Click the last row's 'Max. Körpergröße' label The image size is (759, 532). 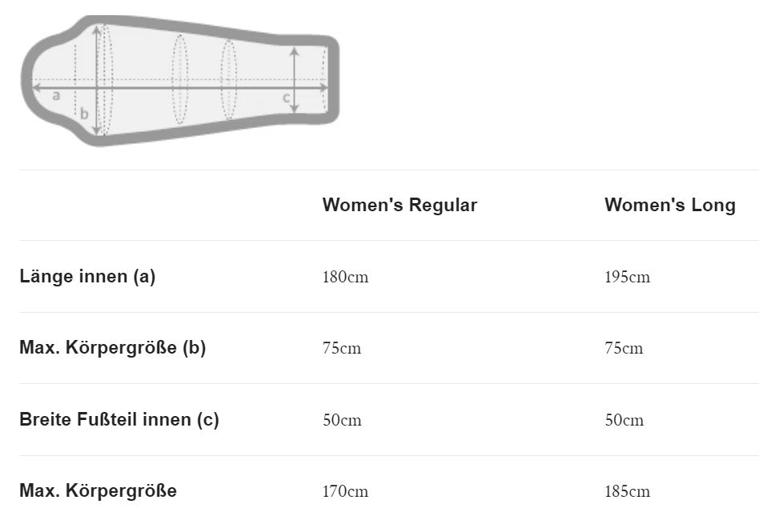[98, 490]
